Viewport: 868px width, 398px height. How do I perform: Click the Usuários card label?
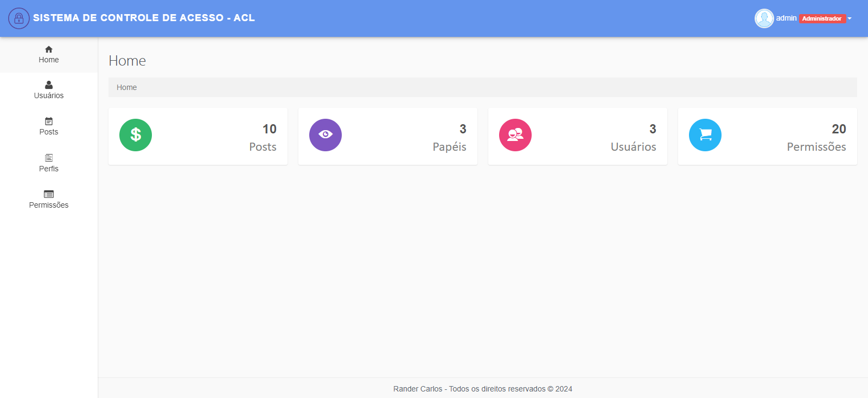point(633,147)
